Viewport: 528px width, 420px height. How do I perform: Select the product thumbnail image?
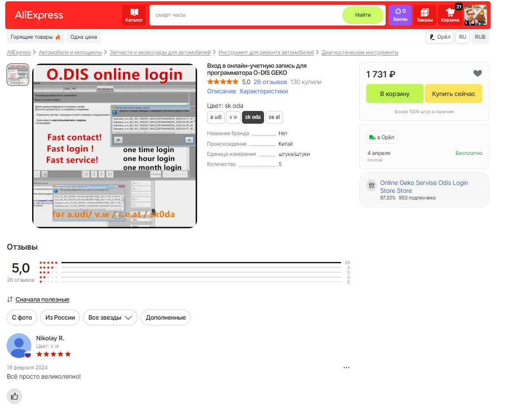tap(18, 75)
